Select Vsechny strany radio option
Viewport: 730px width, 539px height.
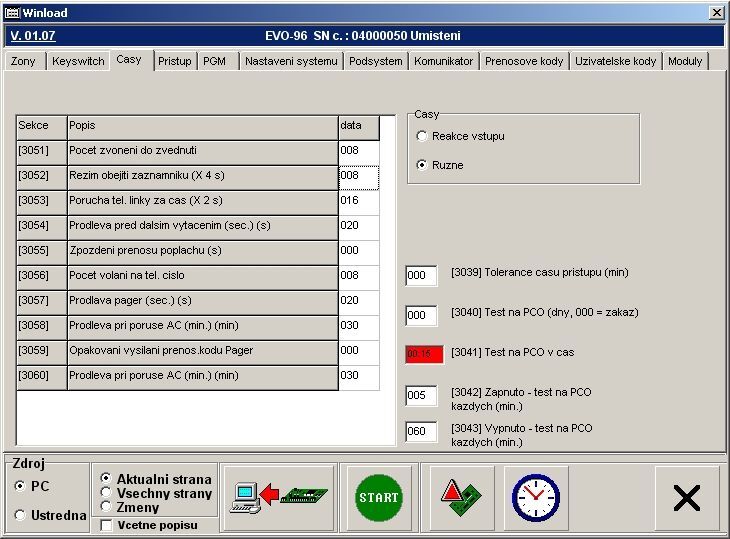106,493
